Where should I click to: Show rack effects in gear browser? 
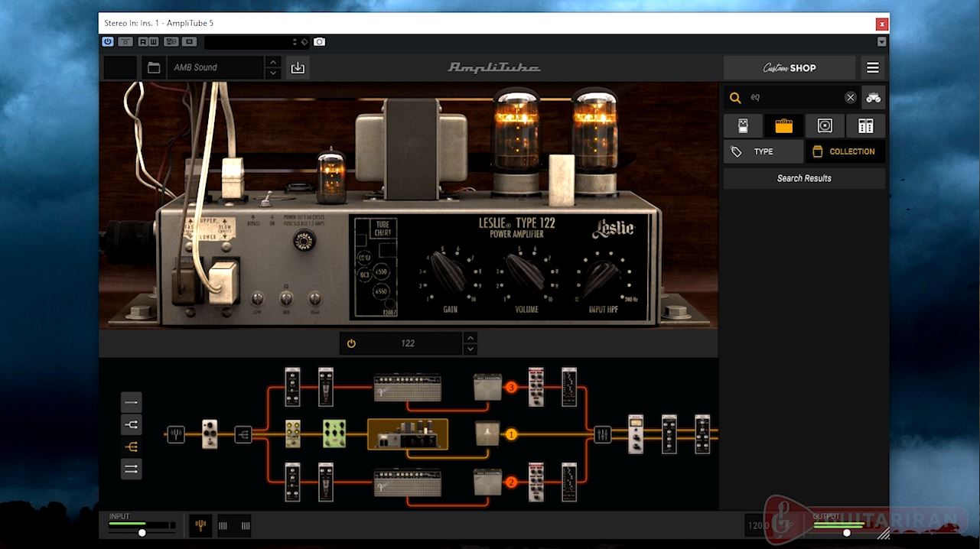click(x=865, y=125)
